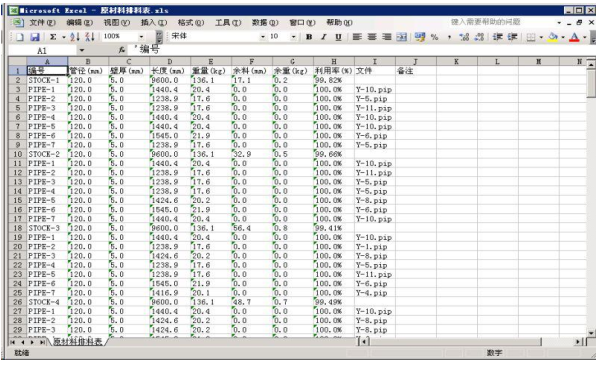
Task: Center align text in cell
Action: pyautogui.click(x=372, y=37)
